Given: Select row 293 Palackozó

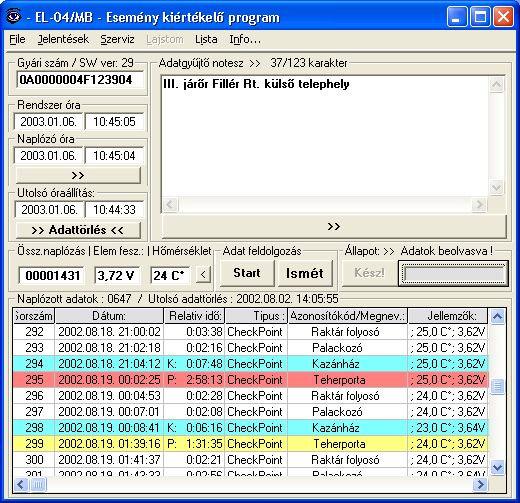Looking at the screenshot, I should [251, 348].
